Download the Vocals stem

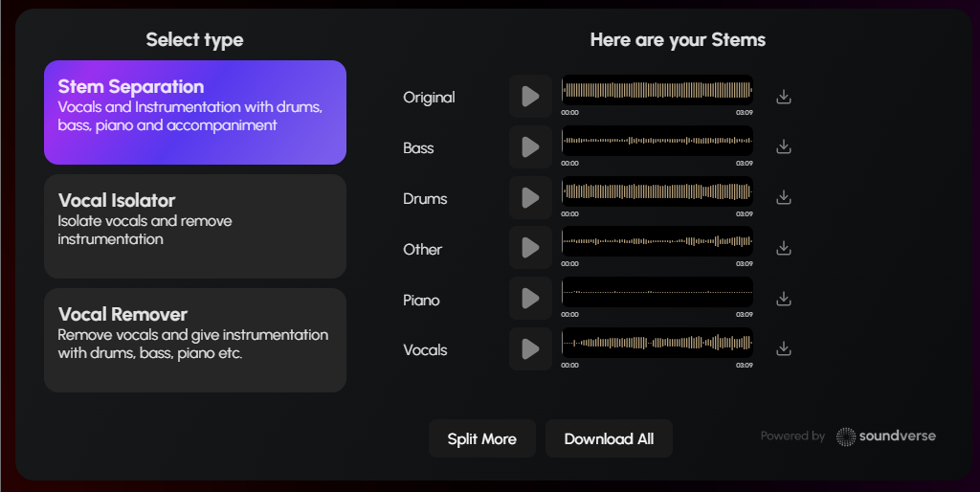(x=784, y=348)
